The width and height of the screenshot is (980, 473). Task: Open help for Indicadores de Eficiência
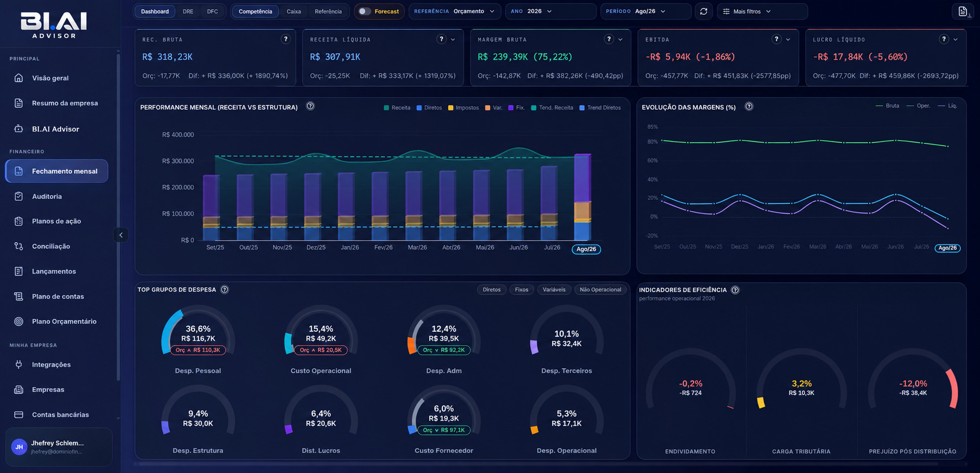pyautogui.click(x=735, y=290)
